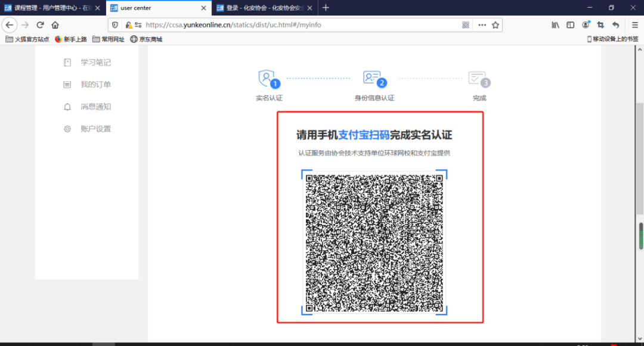The height and width of the screenshot is (346, 644).
Task: Open a new browser tab
Action: [x=326, y=8]
